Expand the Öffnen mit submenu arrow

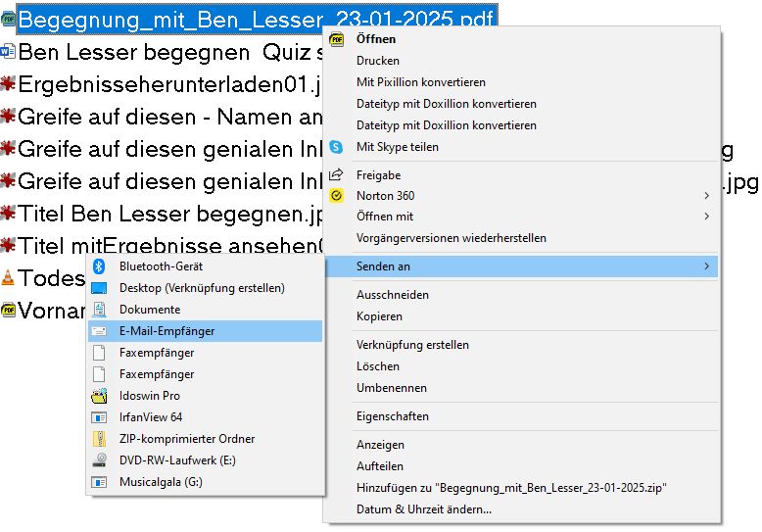[706, 217]
